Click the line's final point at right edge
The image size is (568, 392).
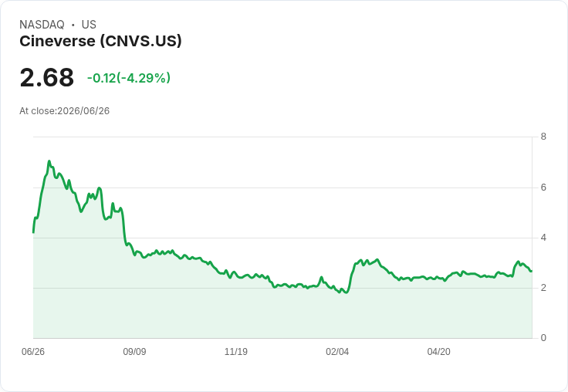coord(531,271)
